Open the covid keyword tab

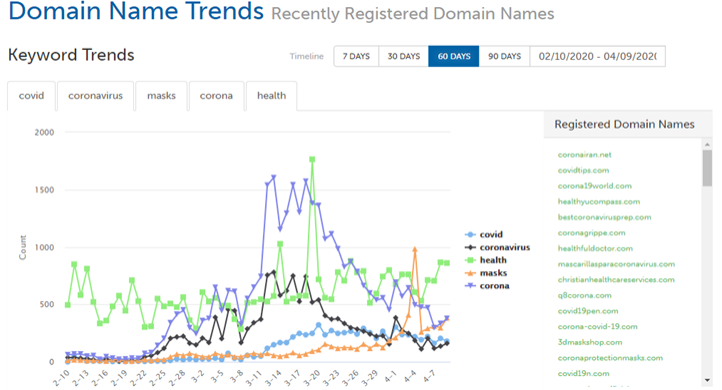pyautogui.click(x=31, y=96)
